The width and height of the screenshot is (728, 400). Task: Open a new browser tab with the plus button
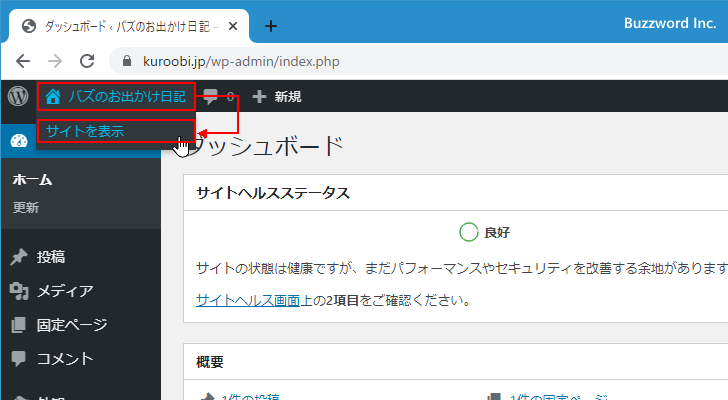coord(271,26)
